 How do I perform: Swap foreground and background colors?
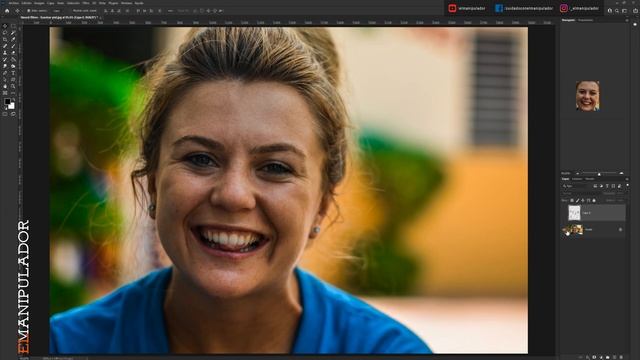13,99
